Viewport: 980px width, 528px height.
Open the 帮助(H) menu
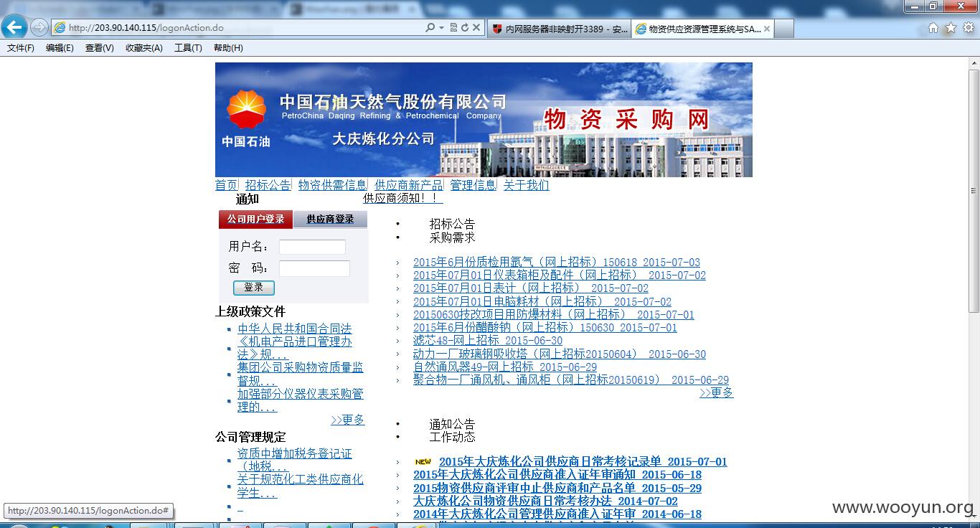point(228,48)
